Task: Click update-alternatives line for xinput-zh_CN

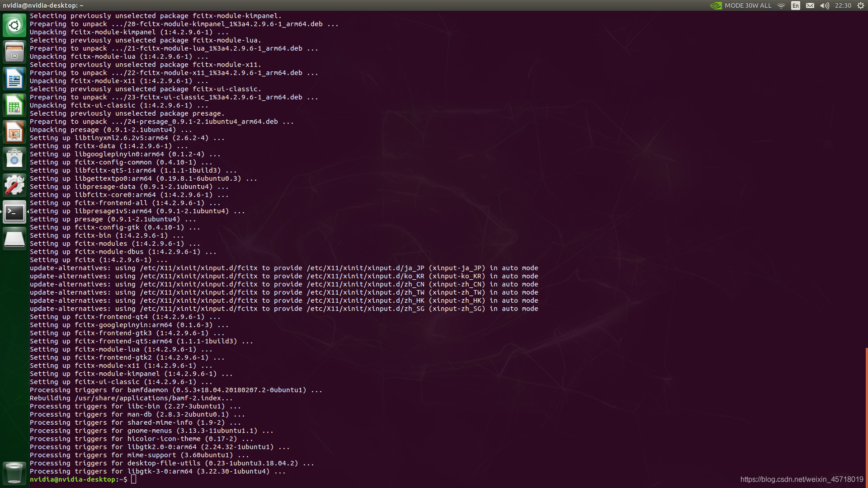Action: (x=284, y=284)
